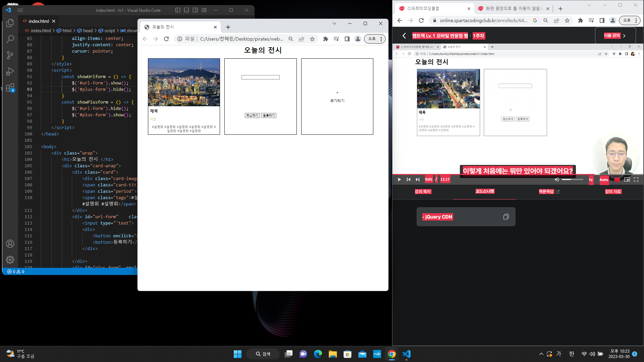Open VS Code hamburger application menu
644x362 pixels.
tap(20, 10)
